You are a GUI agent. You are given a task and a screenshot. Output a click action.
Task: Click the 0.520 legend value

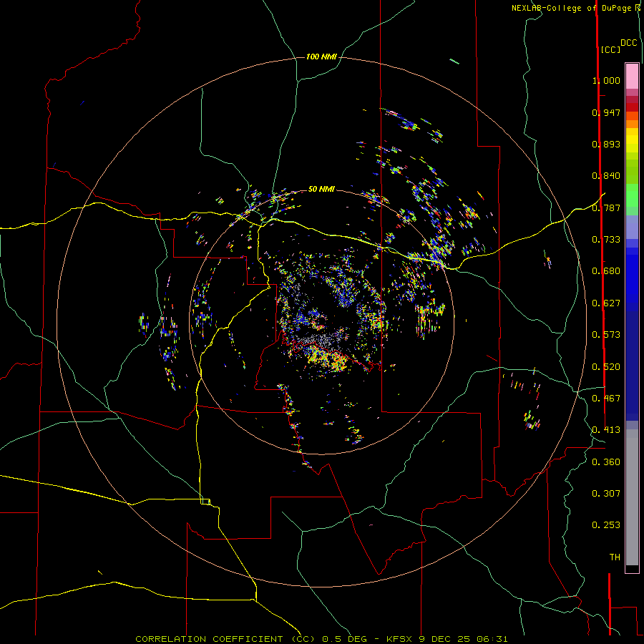click(606, 367)
